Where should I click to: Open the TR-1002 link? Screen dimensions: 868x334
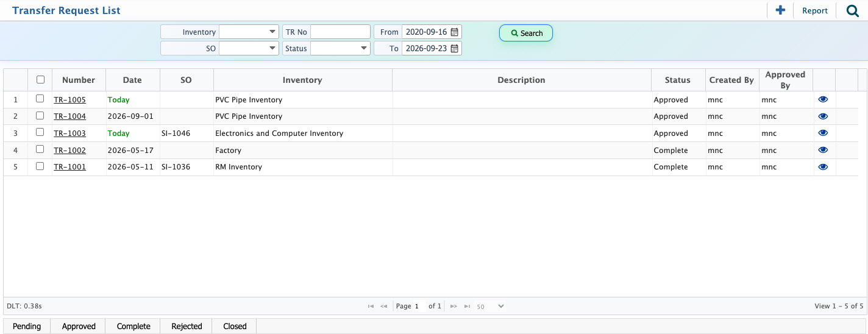pos(69,150)
